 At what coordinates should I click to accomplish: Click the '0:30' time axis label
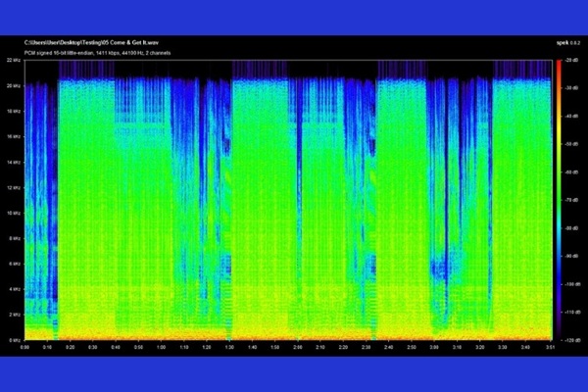pyautogui.click(x=93, y=347)
